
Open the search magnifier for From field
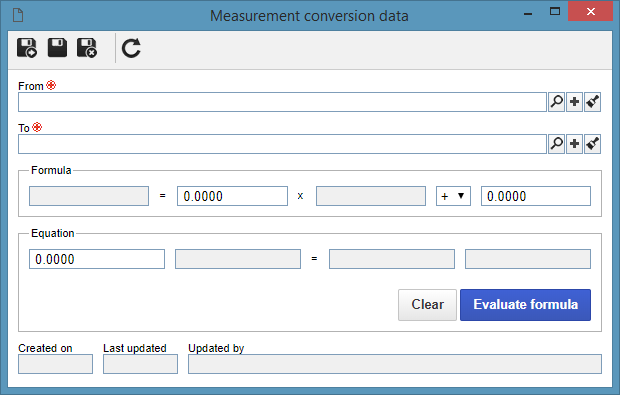click(556, 102)
